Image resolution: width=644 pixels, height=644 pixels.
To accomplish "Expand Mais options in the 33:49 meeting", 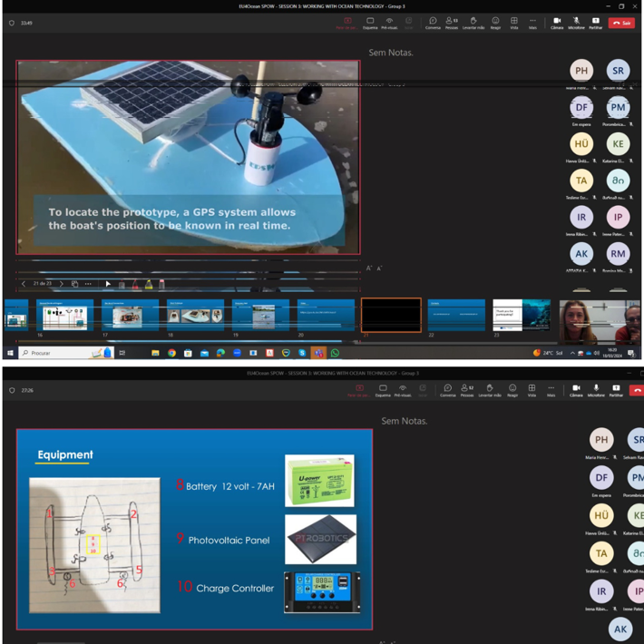I will 532,22.
